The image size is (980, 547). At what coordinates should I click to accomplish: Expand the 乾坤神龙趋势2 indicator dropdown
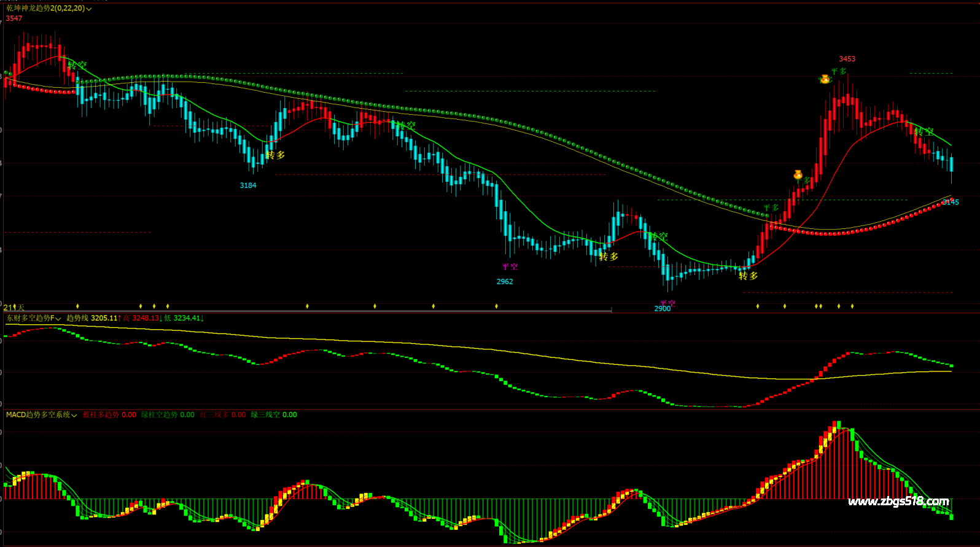[90, 9]
